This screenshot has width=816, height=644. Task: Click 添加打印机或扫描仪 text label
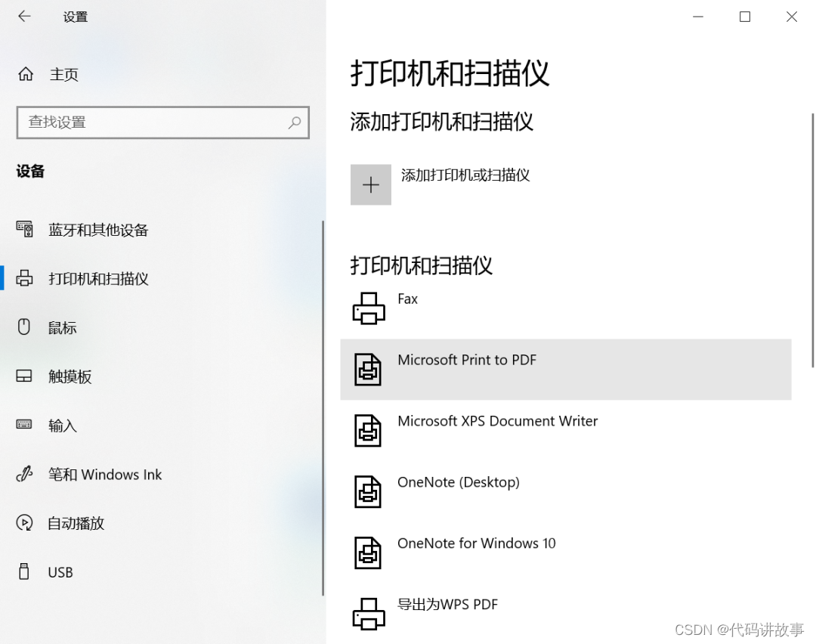(465, 175)
